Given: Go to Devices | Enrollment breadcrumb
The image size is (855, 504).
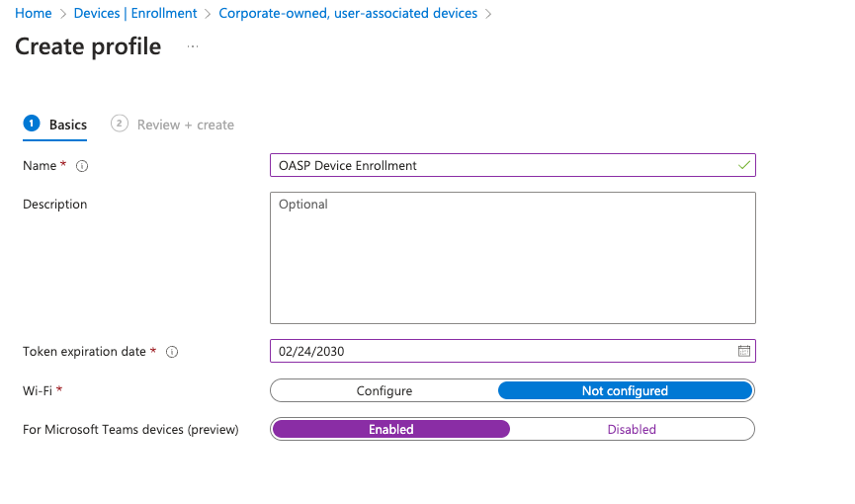Looking at the screenshot, I should pyautogui.click(x=135, y=14).
